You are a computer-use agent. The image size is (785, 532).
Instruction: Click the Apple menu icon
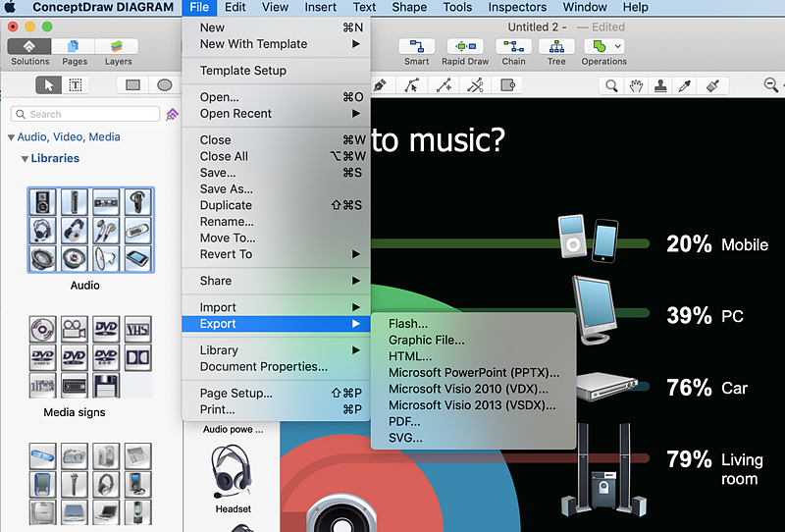point(10,7)
